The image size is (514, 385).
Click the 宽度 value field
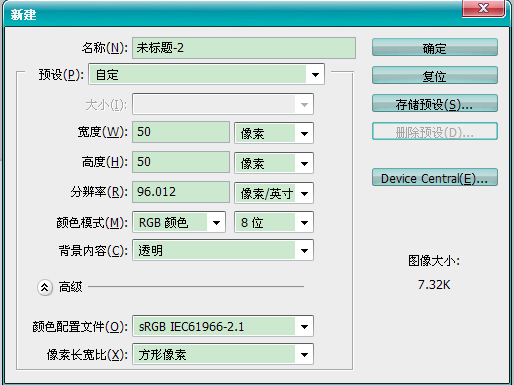(x=181, y=132)
